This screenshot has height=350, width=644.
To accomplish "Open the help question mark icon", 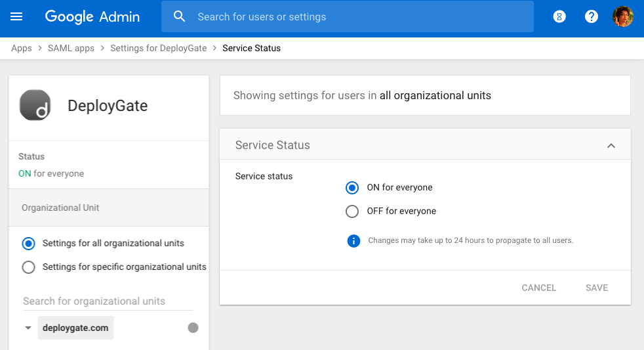I will point(592,16).
